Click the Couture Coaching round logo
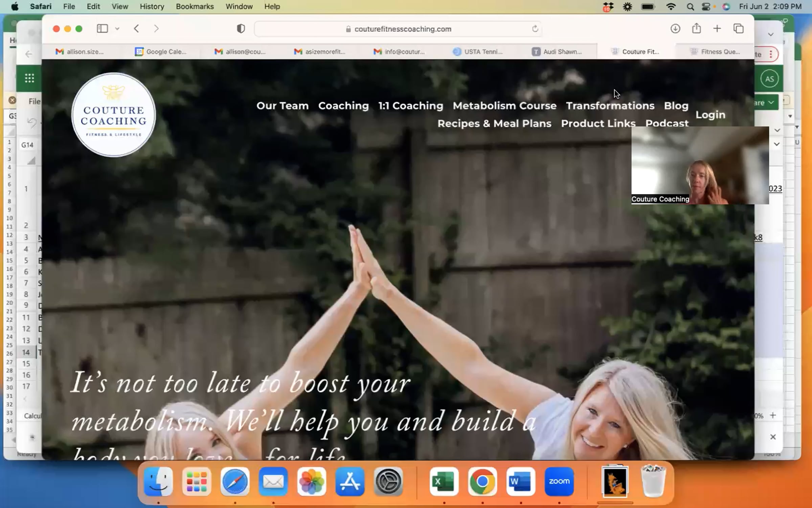 point(113,115)
